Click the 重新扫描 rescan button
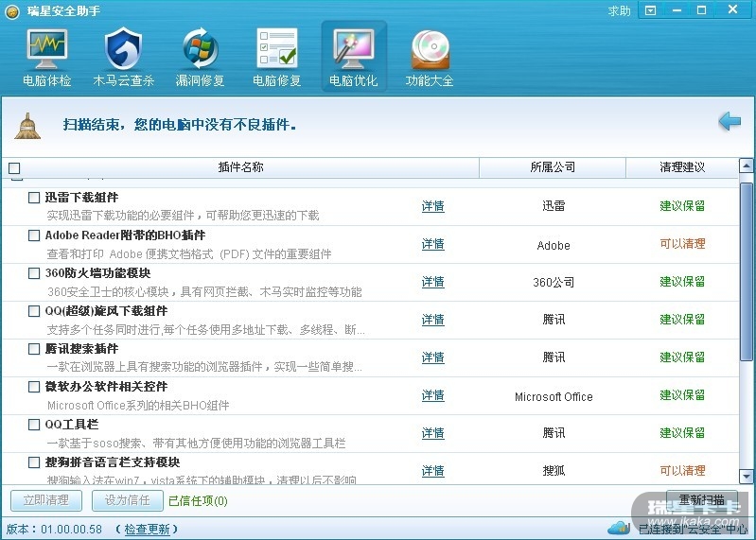Image resolution: width=756 pixels, height=540 pixels. click(x=702, y=500)
